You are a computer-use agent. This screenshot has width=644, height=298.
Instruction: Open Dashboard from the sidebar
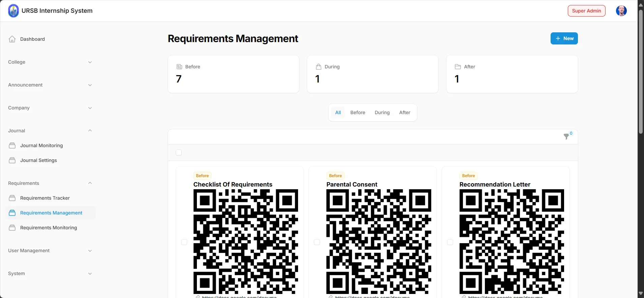[51, 39]
